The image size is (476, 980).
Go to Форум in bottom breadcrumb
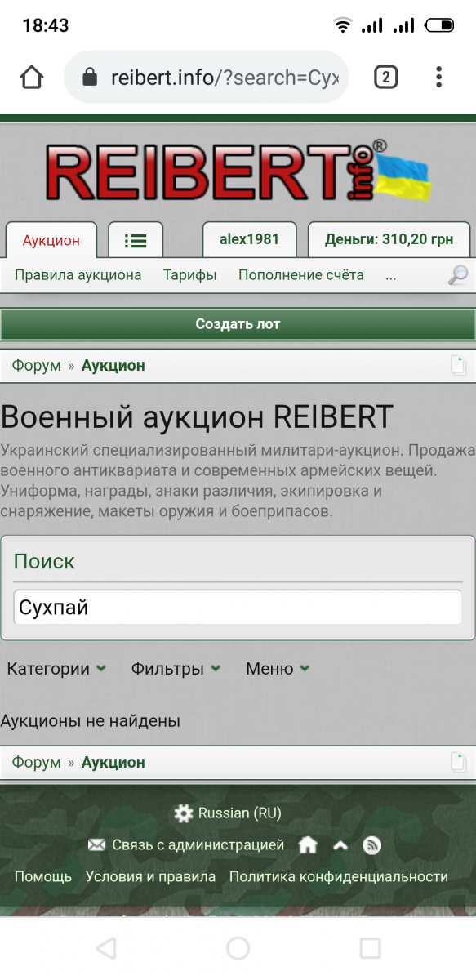(37, 763)
